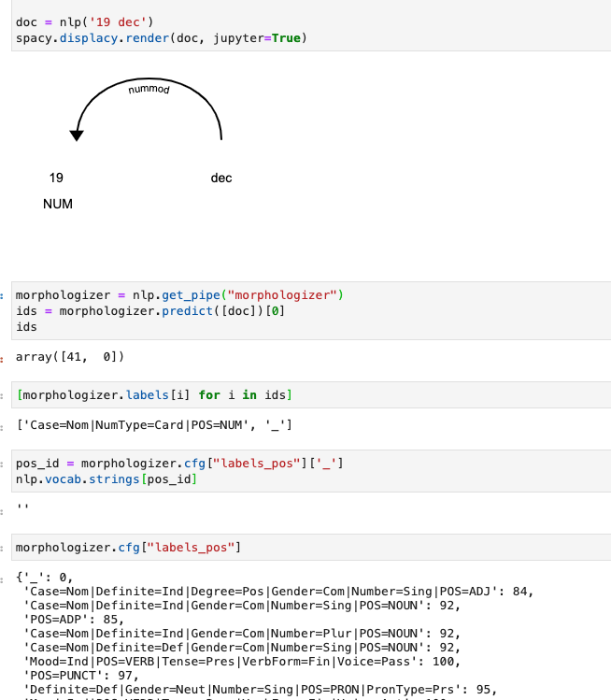The image size is (611, 700).
Task: Click the token "dec" in the dependency diagram
Action: pyautogui.click(x=221, y=179)
